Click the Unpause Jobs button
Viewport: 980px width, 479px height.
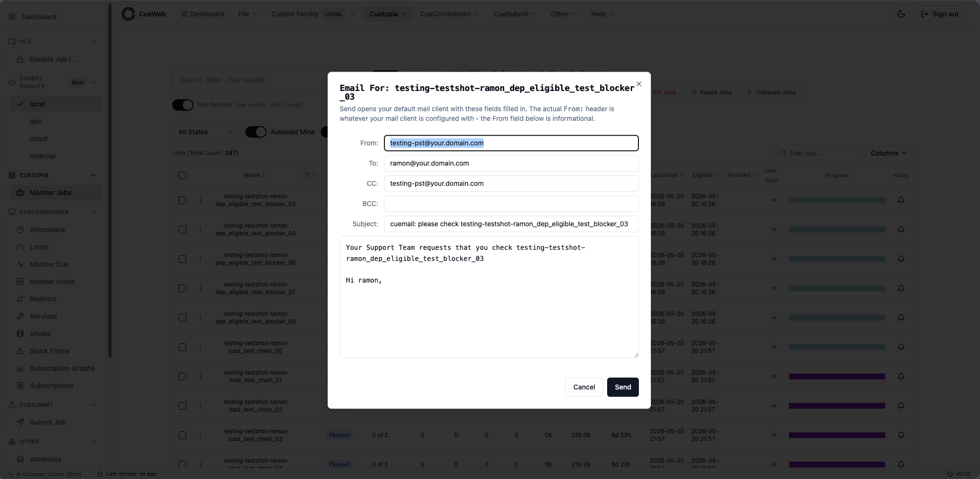[x=771, y=92]
